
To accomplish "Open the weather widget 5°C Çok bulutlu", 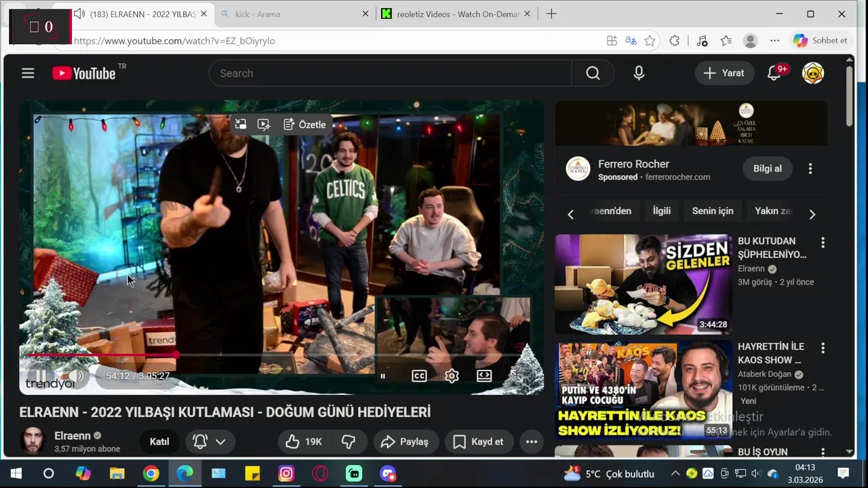I will click(609, 474).
